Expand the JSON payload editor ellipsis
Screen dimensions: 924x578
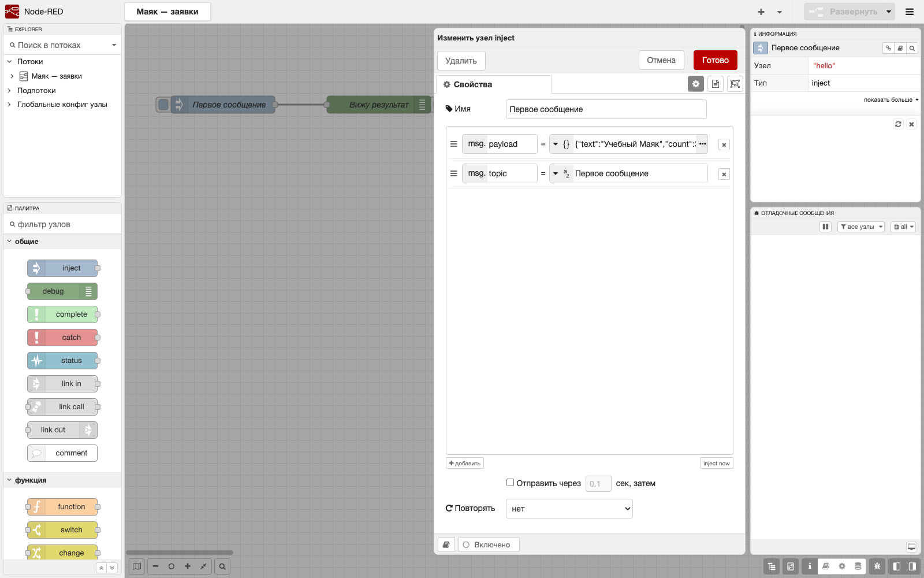coord(702,144)
